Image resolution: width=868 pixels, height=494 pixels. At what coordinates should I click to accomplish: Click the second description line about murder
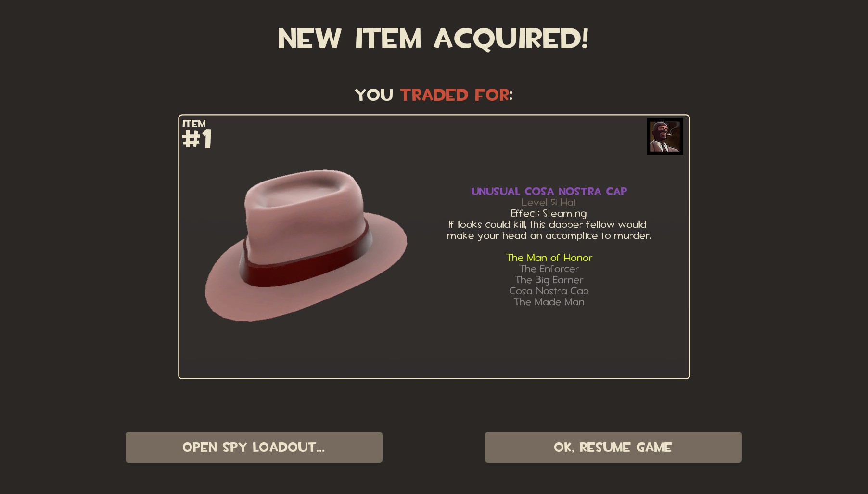coord(549,235)
